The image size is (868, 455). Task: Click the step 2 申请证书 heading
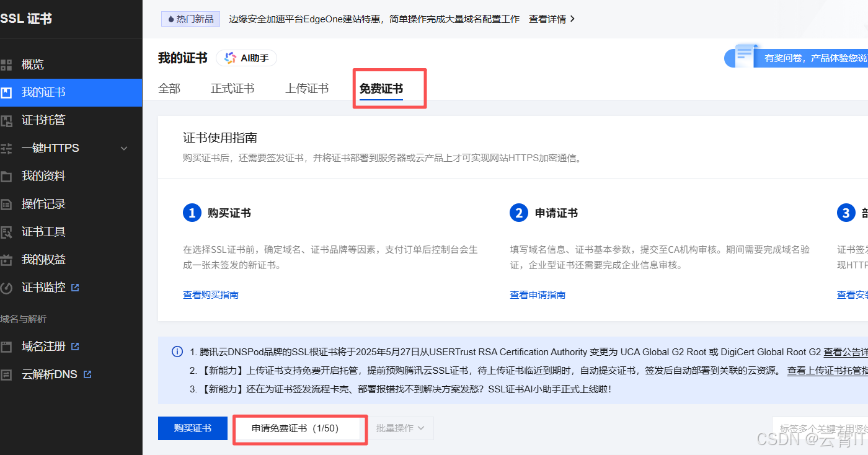coord(556,213)
